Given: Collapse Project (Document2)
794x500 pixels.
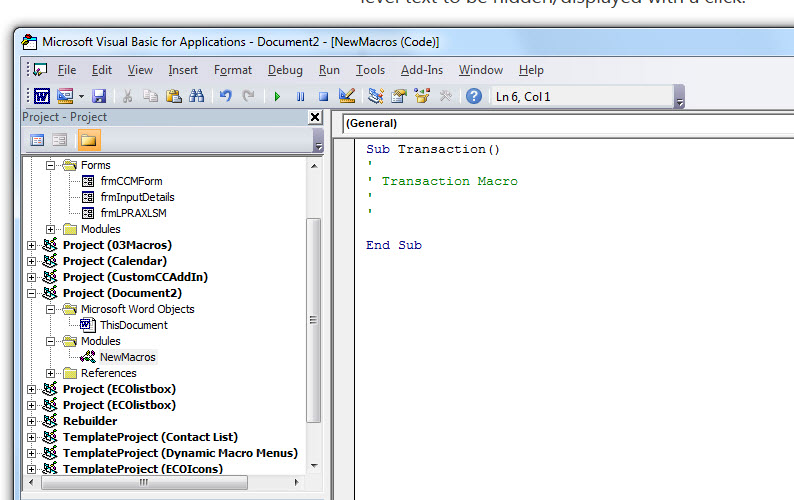Looking at the screenshot, I should (x=31, y=293).
